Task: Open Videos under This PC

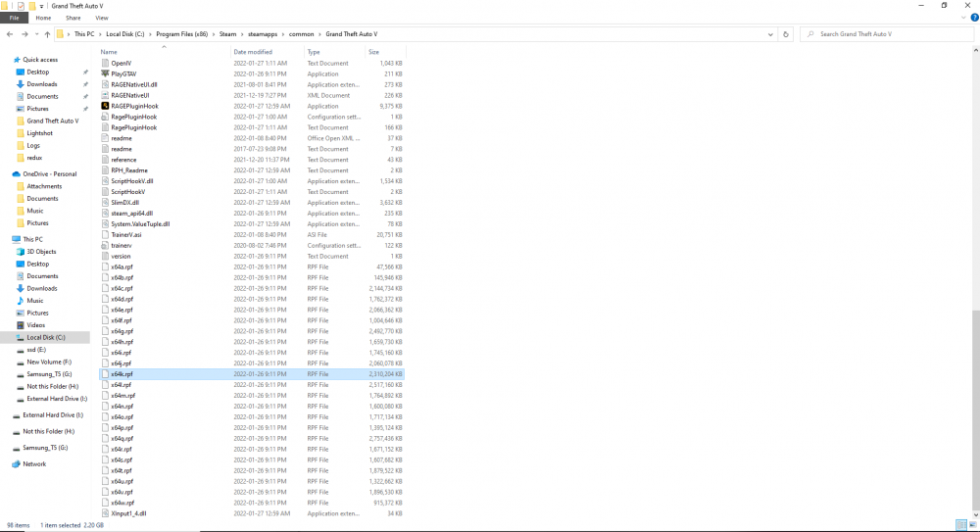Action: 35,325
